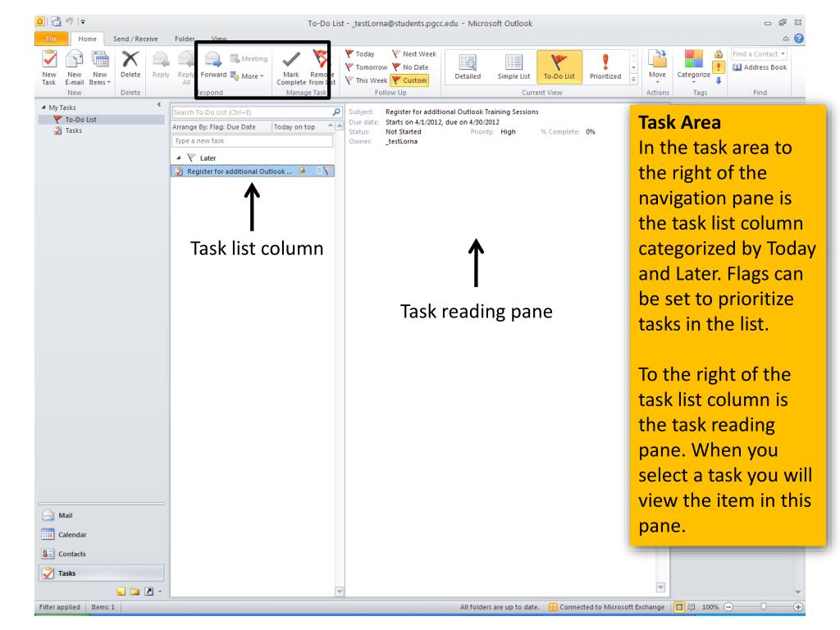Viewport: 840px width, 630px height.
Task: Create a New Task from the ribbon
Action: pyautogui.click(x=48, y=67)
